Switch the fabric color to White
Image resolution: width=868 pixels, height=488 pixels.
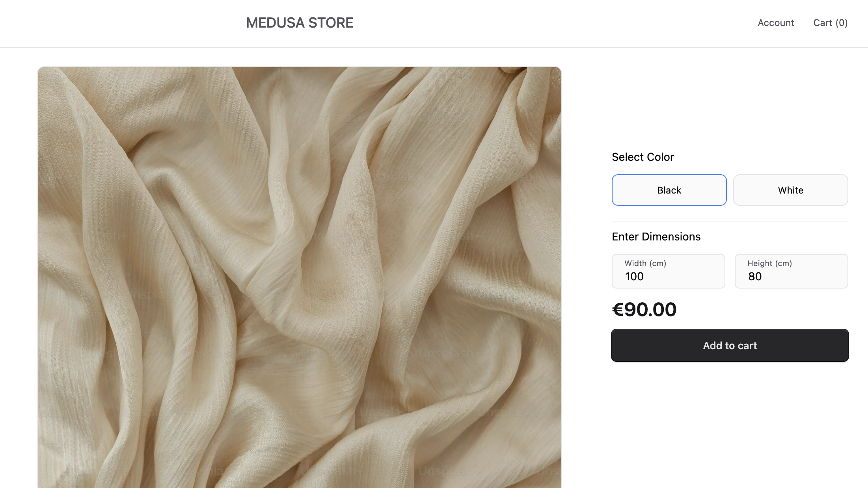[790, 190]
